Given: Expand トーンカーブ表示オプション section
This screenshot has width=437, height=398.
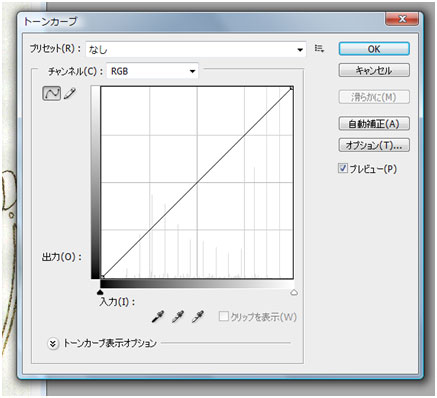Looking at the screenshot, I should coord(53,343).
